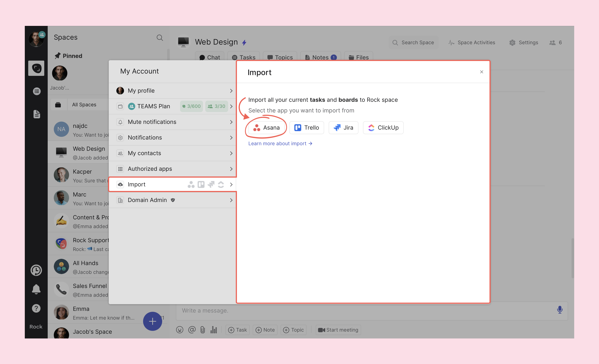
Task: Click the search magnifier in Spaces
Action: (x=160, y=38)
